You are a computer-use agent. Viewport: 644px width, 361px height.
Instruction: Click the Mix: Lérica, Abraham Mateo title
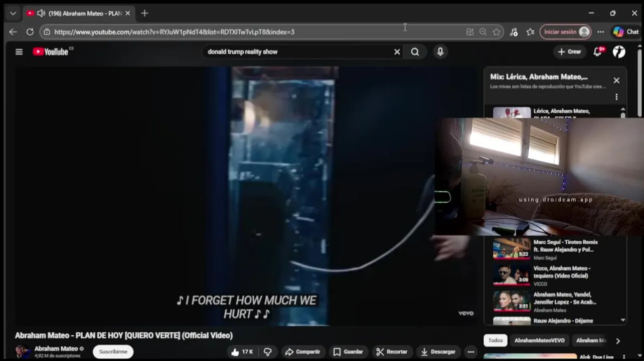539,77
